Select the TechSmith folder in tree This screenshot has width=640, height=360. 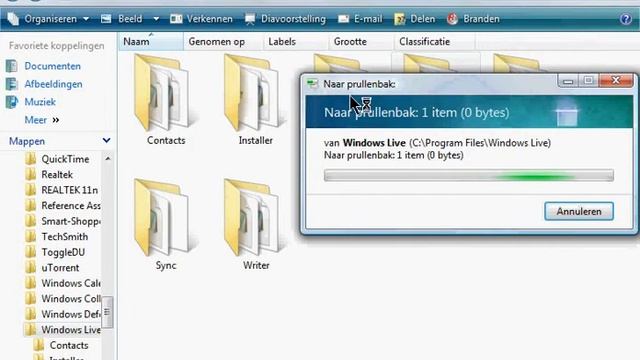click(x=64, y=236)
